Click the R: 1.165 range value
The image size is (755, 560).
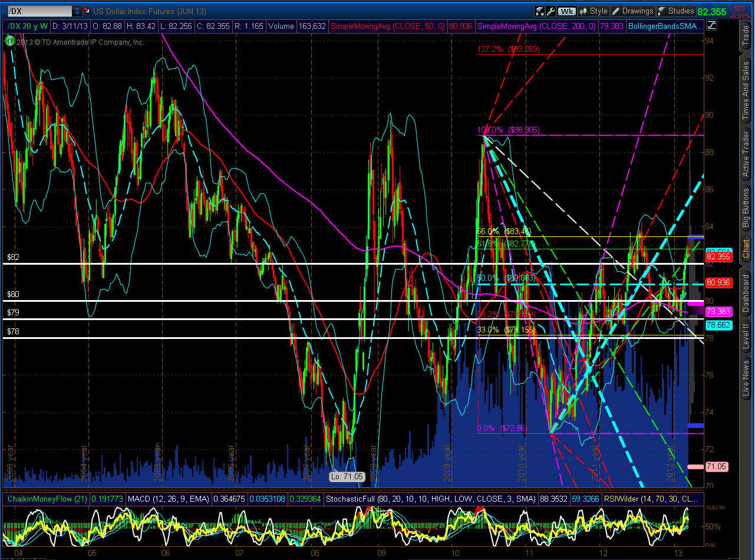click(x=250, y=27)
